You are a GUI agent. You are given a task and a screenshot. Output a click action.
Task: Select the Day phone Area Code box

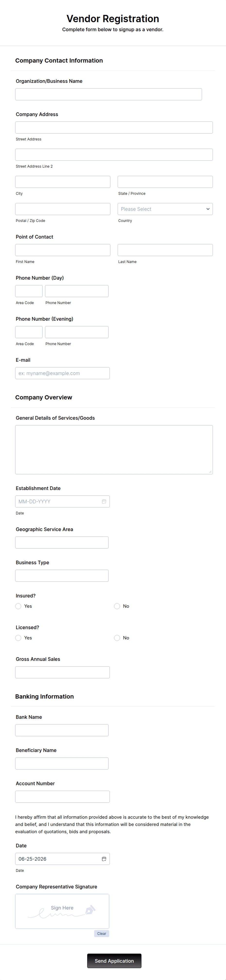29,291
